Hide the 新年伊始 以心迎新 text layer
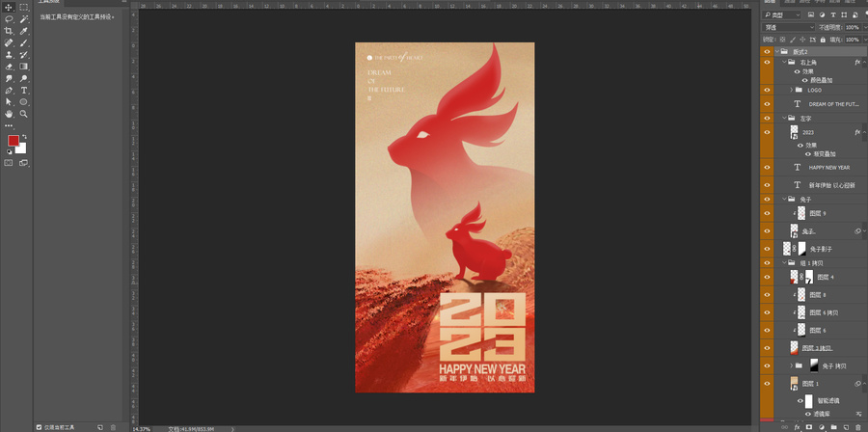 [x=767, y=185]
